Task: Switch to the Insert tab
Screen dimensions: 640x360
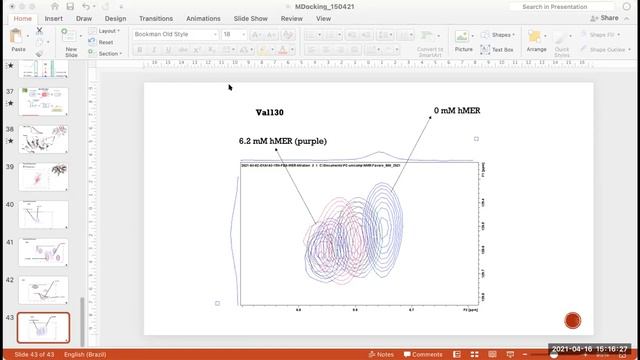Action: click(53, 18)
